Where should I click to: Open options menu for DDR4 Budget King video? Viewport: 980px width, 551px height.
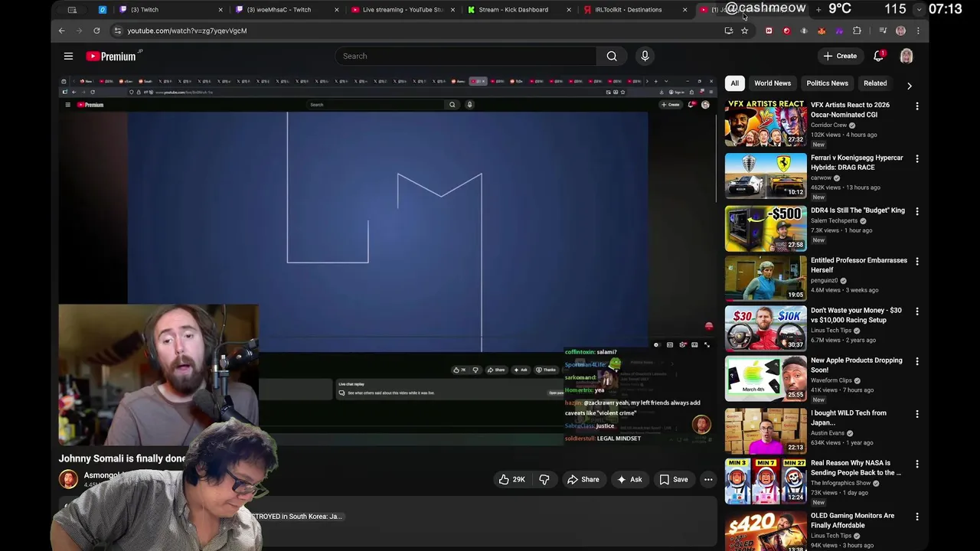[917, 211]
